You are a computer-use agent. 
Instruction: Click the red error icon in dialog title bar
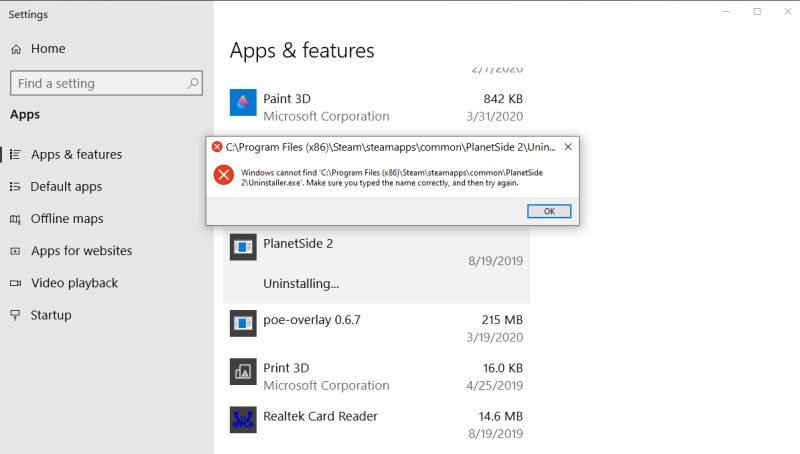217,147
